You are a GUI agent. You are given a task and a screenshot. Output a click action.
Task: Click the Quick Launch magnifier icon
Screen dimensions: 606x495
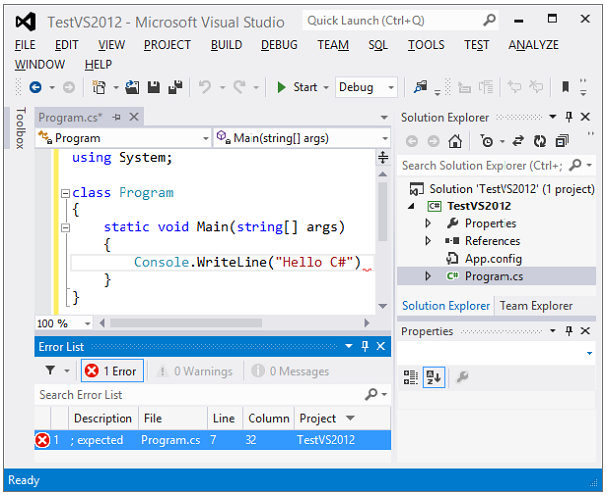pyautogui.click(x=489, y=20)
